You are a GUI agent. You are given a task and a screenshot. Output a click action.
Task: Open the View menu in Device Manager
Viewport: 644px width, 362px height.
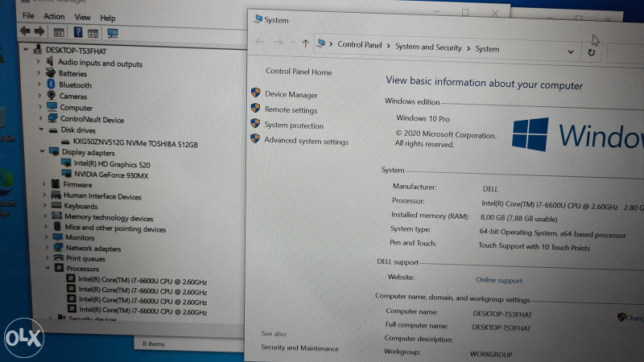(x=82, y=17)
